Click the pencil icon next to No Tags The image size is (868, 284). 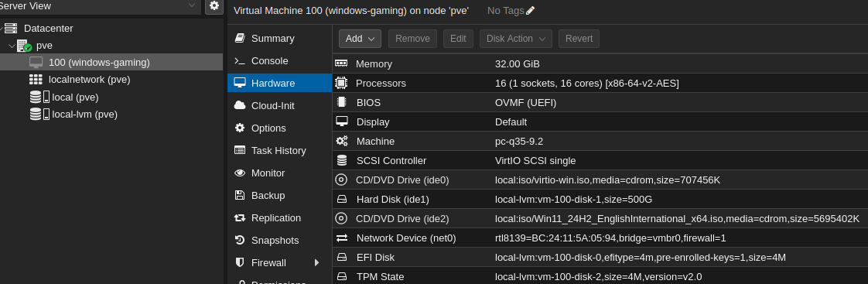pyautogui.click(x=531, y=11)
